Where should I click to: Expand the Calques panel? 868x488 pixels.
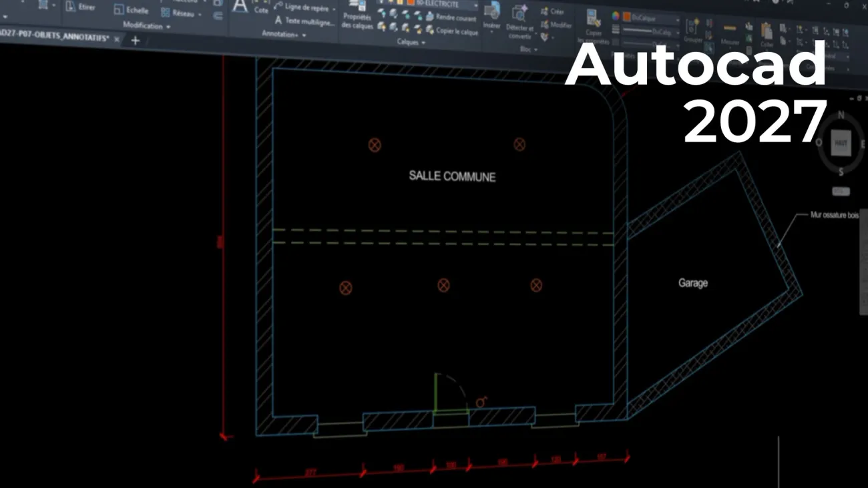(x=411, y=42)
